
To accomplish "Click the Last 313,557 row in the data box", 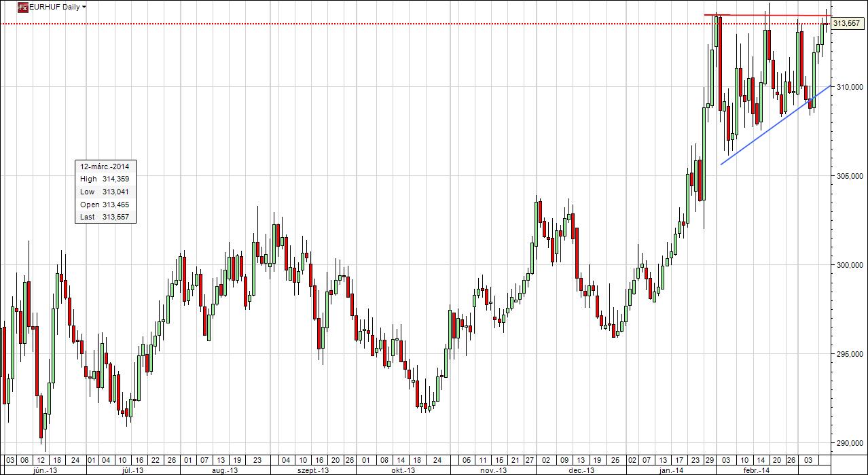I will (x=105, y=217).
